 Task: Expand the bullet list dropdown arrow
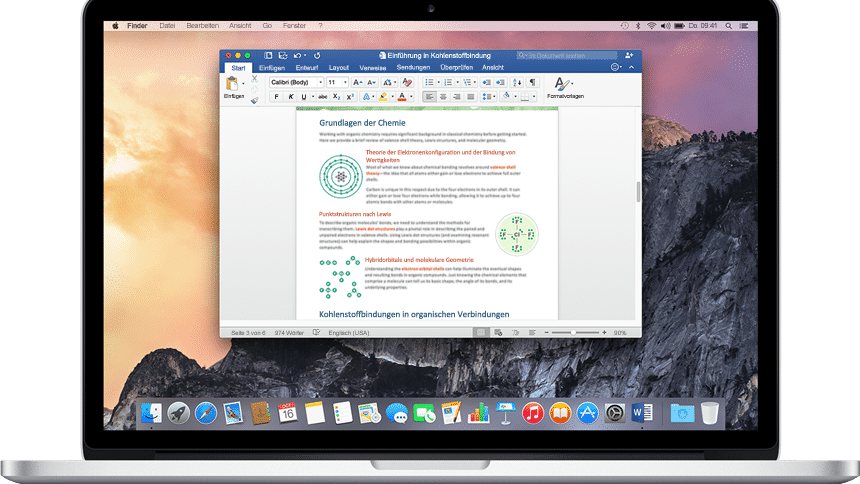pyautogui.click(x=438, y=82)
